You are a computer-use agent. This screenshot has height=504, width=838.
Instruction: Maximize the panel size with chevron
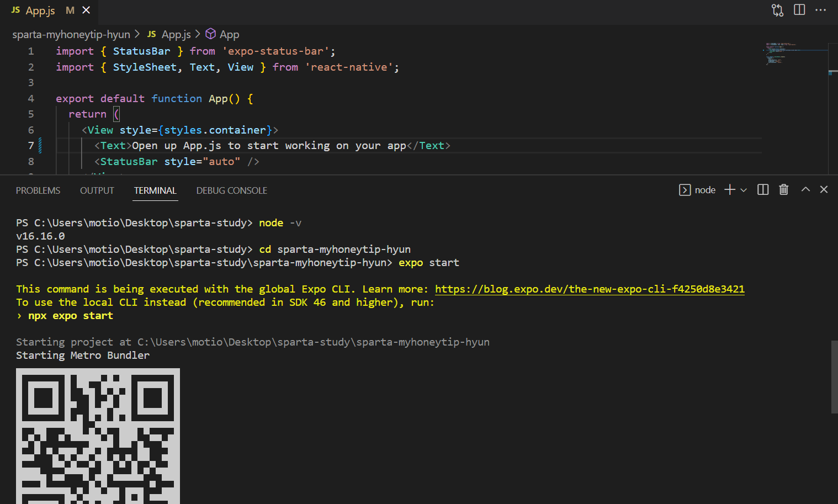coord(805,189)
